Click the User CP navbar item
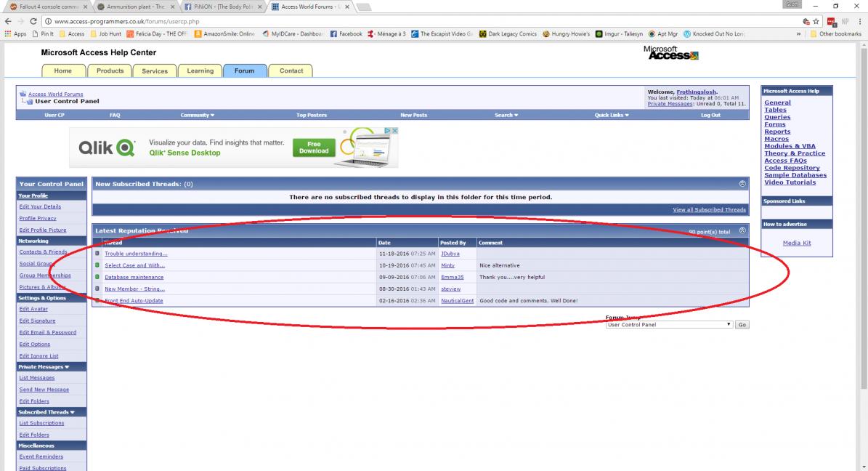Image resolution: width=868 pixels, height=471 pixels. (54, 116)
